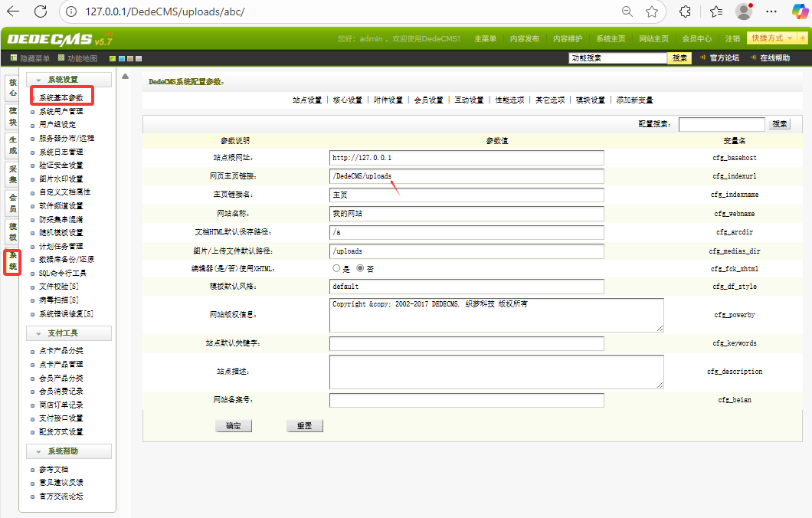Click the plus icon next to 快捷方式

click(x=803, y=38)
